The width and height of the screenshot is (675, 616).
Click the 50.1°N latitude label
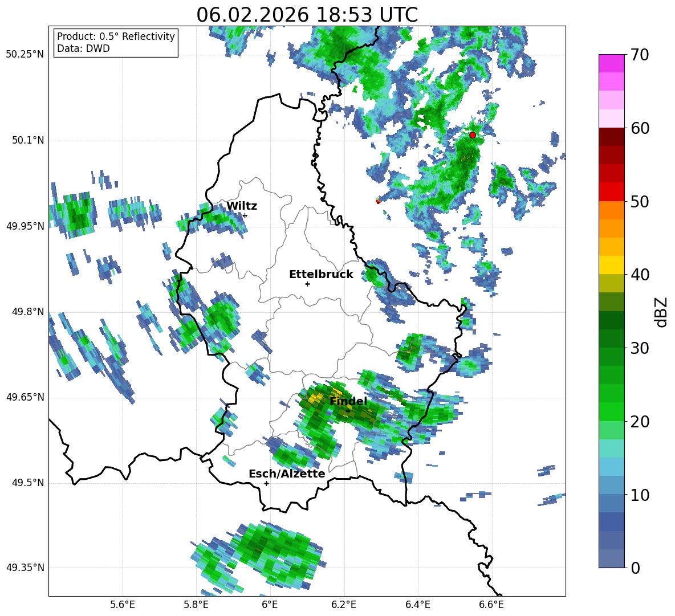[x=27, y=140]
